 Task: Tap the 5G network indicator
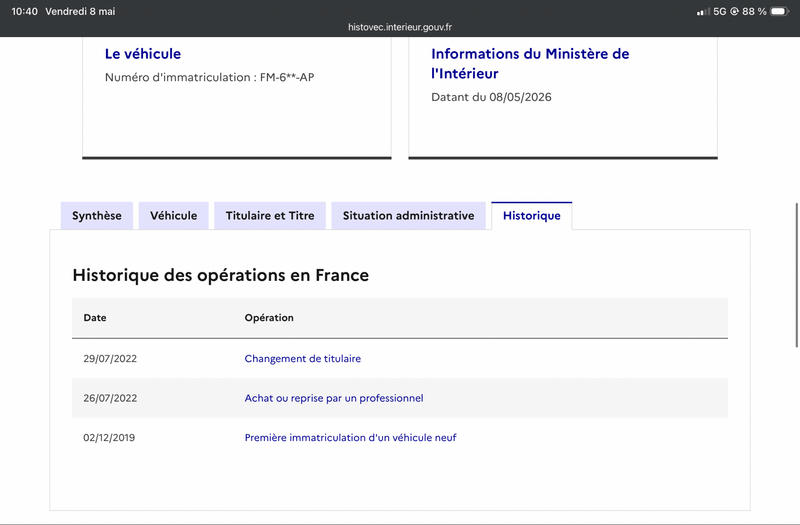719,11
